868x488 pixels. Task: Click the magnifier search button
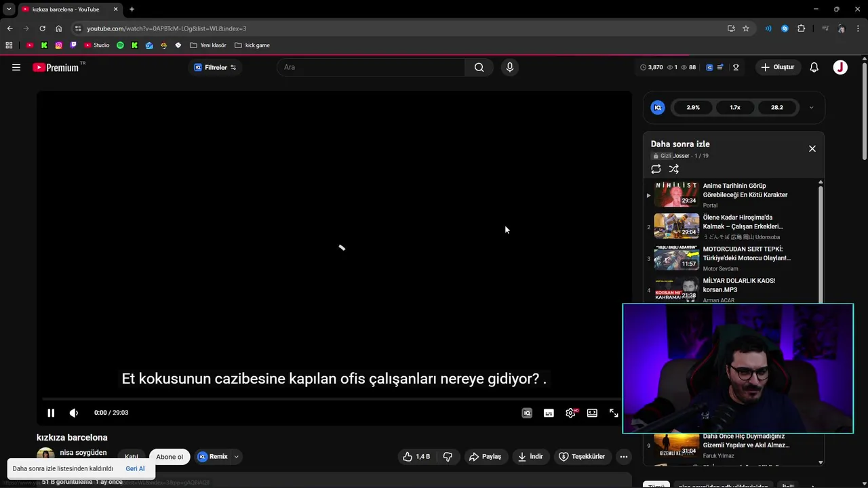click(479, 67)
